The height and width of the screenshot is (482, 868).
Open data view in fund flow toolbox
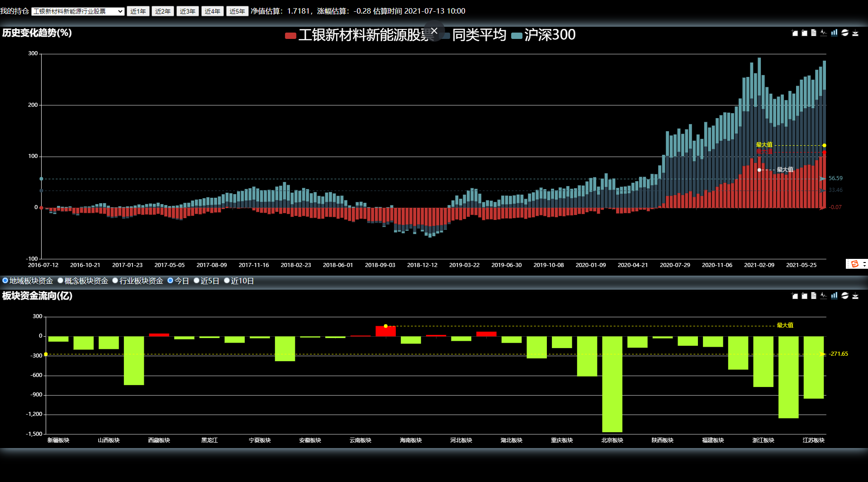click(814, 296)
